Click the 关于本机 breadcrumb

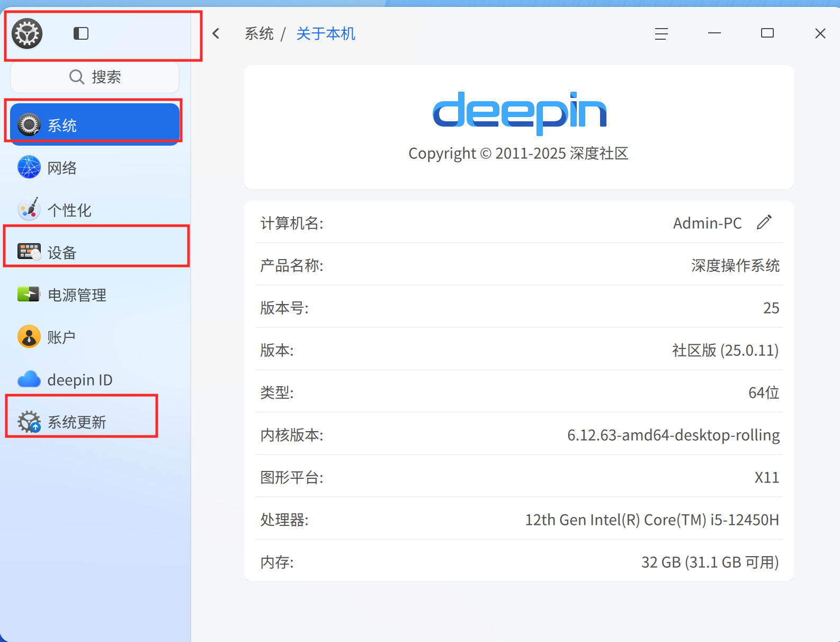(x=326, y=34)
